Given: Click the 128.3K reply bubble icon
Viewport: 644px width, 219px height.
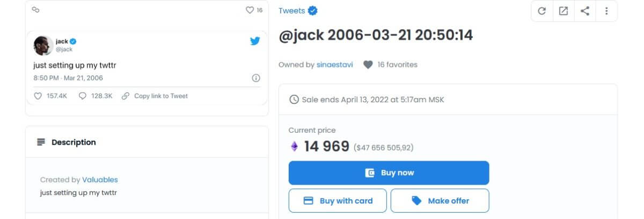Looking at the screenshot, I should coord(83,96).
